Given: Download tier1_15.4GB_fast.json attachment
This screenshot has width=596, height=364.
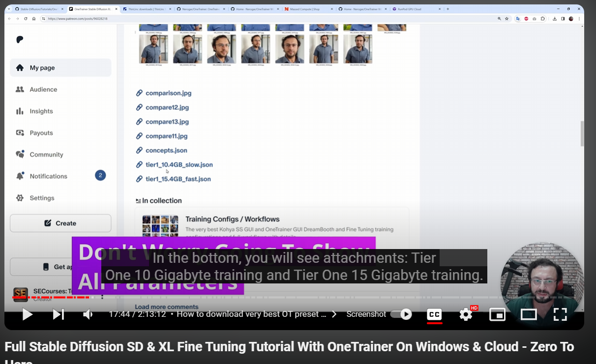Looking at the screenshot, I should [178, 179].
